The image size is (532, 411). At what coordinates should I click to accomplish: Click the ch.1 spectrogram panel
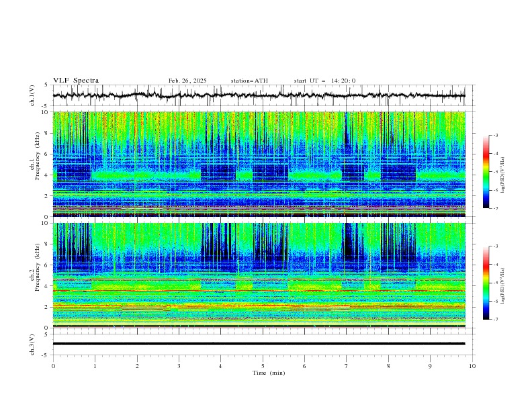click(x=259, y=164)
